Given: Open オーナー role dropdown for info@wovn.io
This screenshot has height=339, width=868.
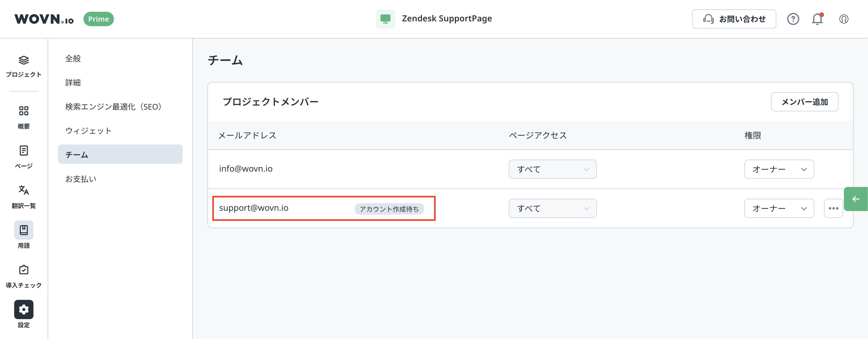Looking at the screenshot, I should pyautogui.click(x=779, y=169).
